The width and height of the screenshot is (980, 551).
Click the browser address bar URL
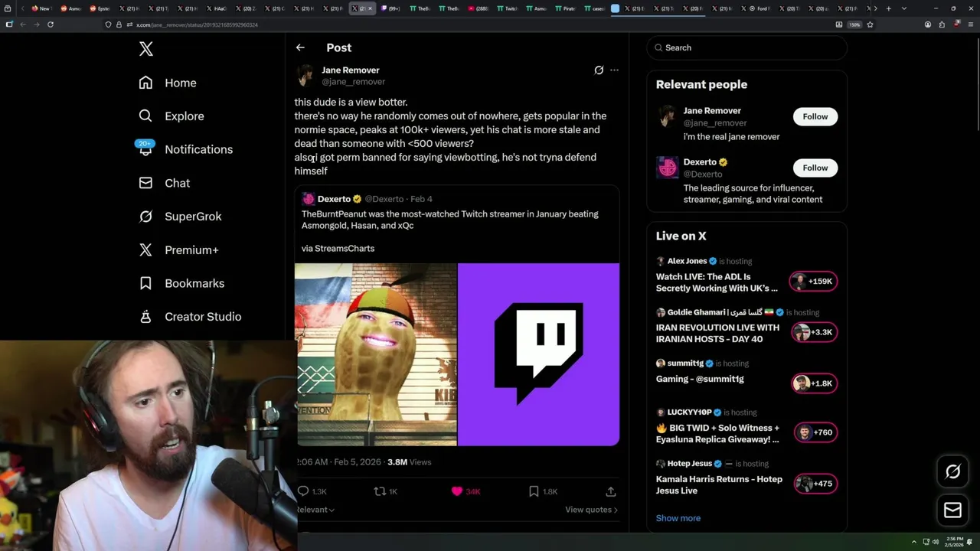(x=197, y=24)
